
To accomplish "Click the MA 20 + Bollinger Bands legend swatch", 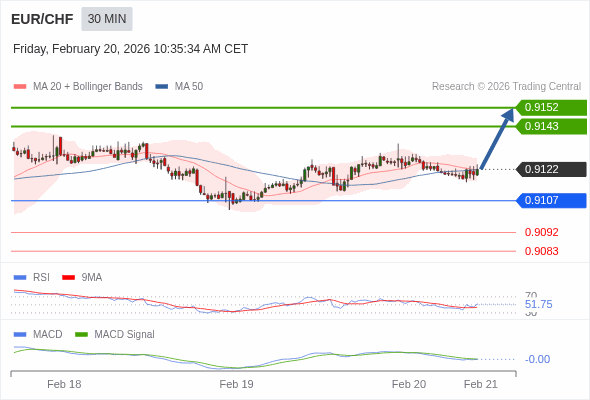I will pyautogui.click(x=20, y=87).
